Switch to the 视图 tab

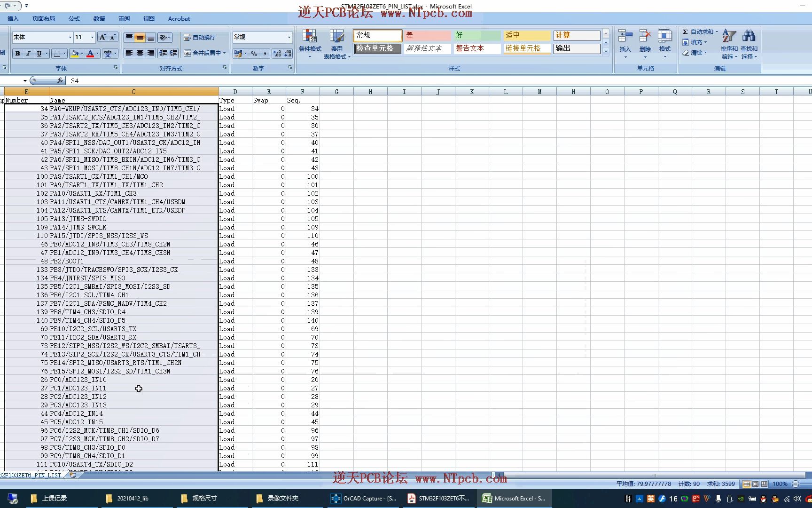click(149, 19)
